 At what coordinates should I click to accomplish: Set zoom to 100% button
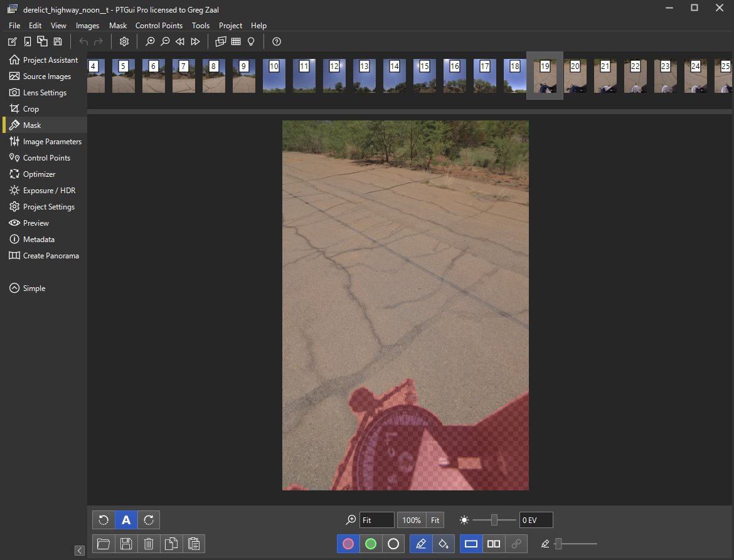click(412, 520)
